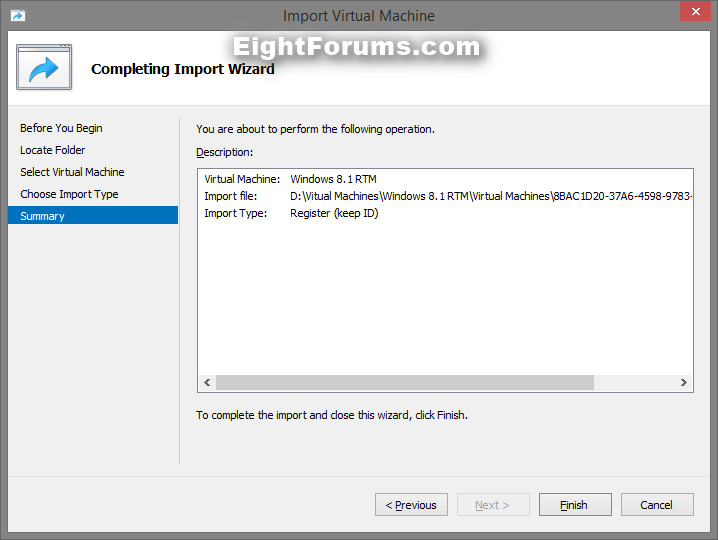Click scrollbar track right of the thumb
This screenshot has height=540, width=718.
point(634,382)
